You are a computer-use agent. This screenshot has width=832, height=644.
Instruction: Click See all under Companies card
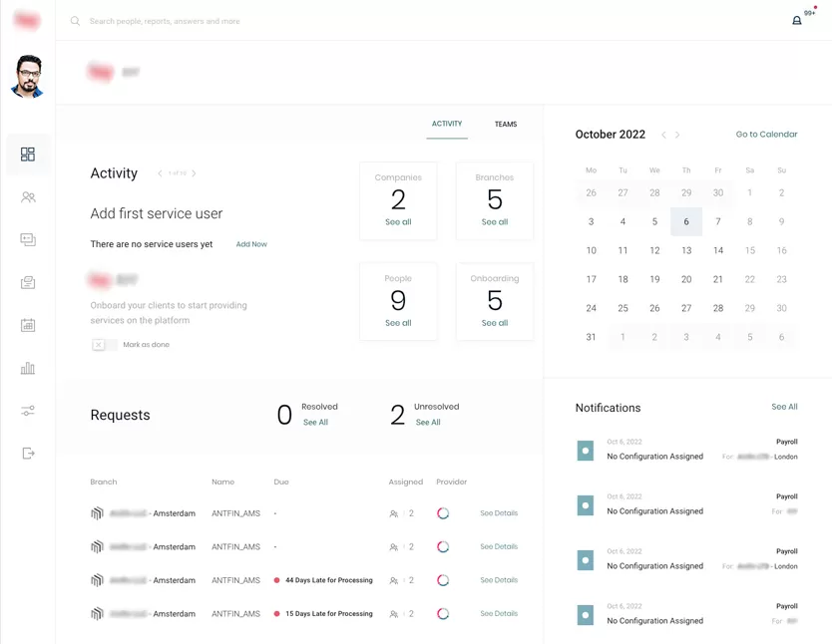tap(398, 222)
